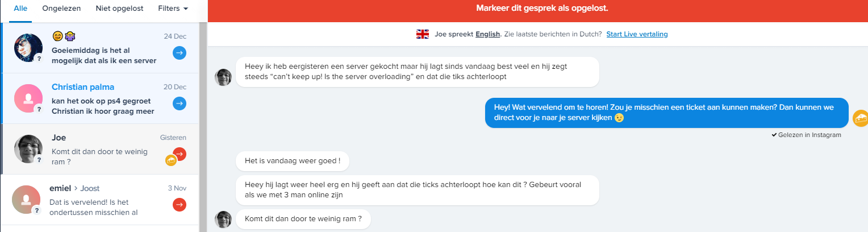This screenshot has height=232, width=868.
Task: Switch to the Alle tab
Action: pos(20,9)
